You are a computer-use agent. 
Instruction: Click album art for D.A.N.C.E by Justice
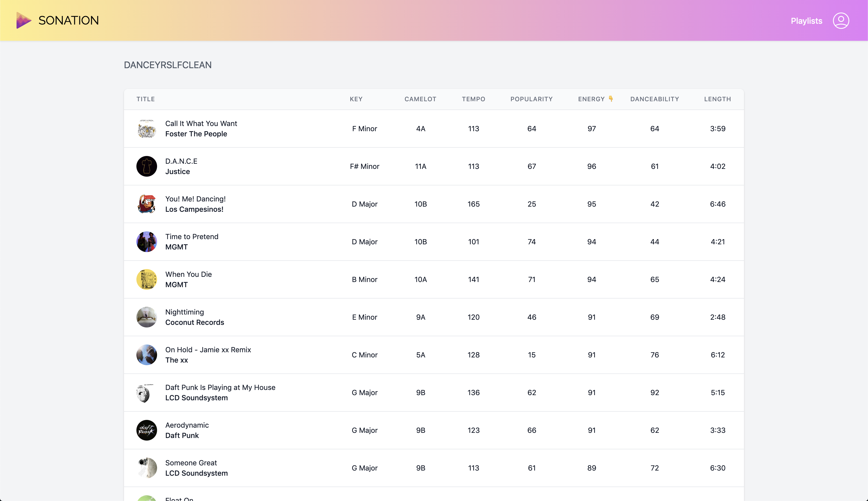tap(147, 166)
